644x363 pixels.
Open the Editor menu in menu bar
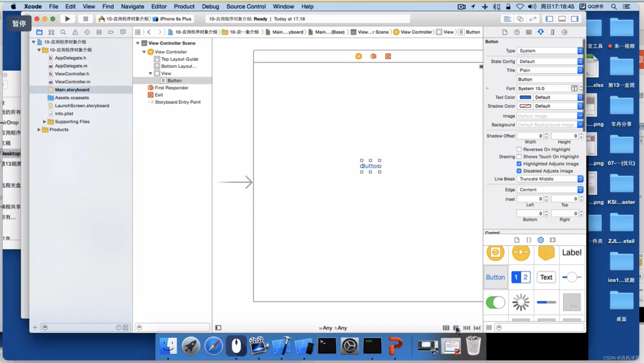[x=159, y=6]
